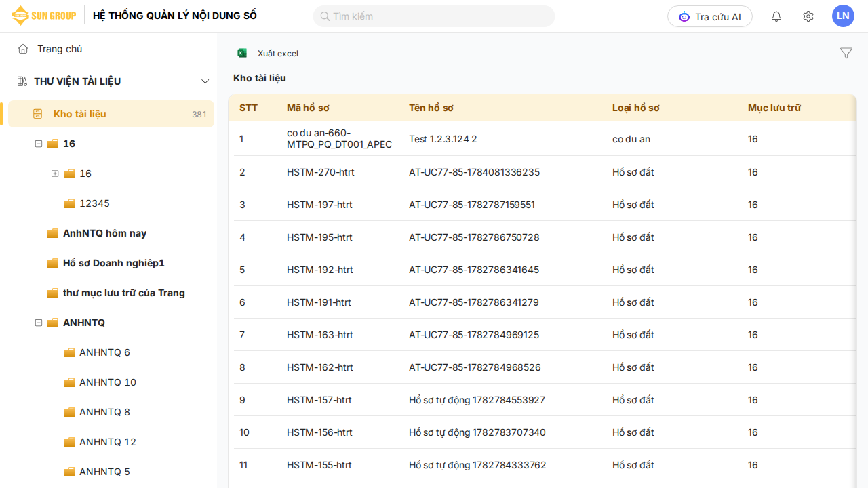Click the search magnifier icon
Viewport: 868px width, 488px height.
click(325, 16)
